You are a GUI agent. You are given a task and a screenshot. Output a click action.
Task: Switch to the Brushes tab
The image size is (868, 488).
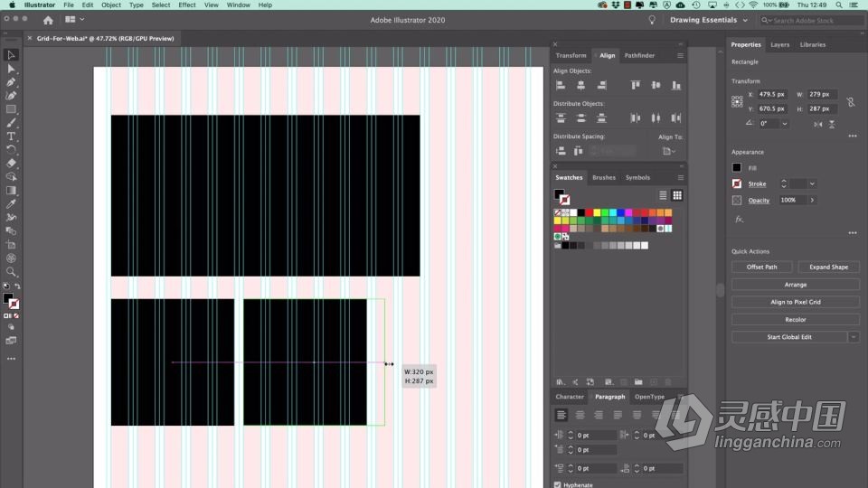click(604, 178)
